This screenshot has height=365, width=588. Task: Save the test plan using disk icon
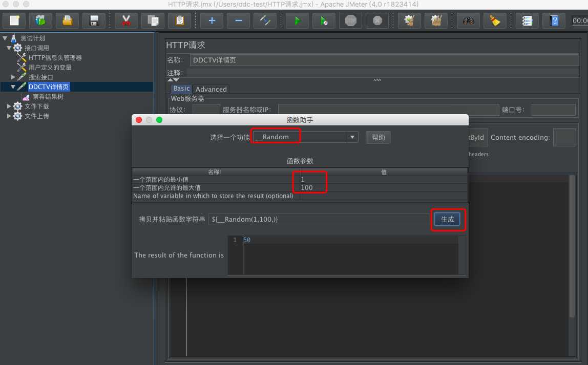tap(94, 20)
